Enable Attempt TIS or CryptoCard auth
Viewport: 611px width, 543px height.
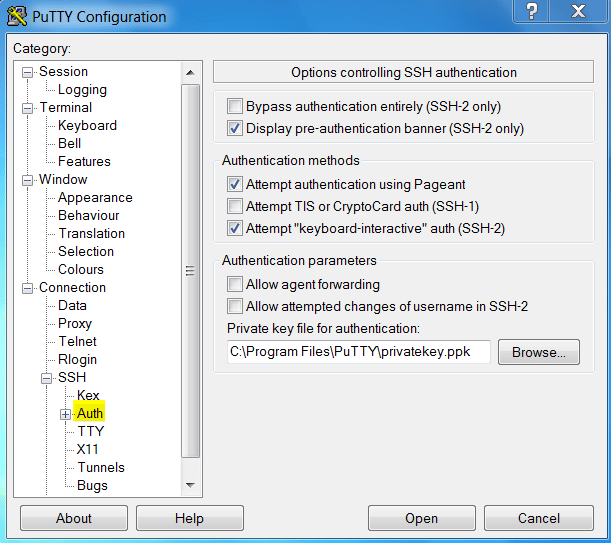[x=235, y=206]
